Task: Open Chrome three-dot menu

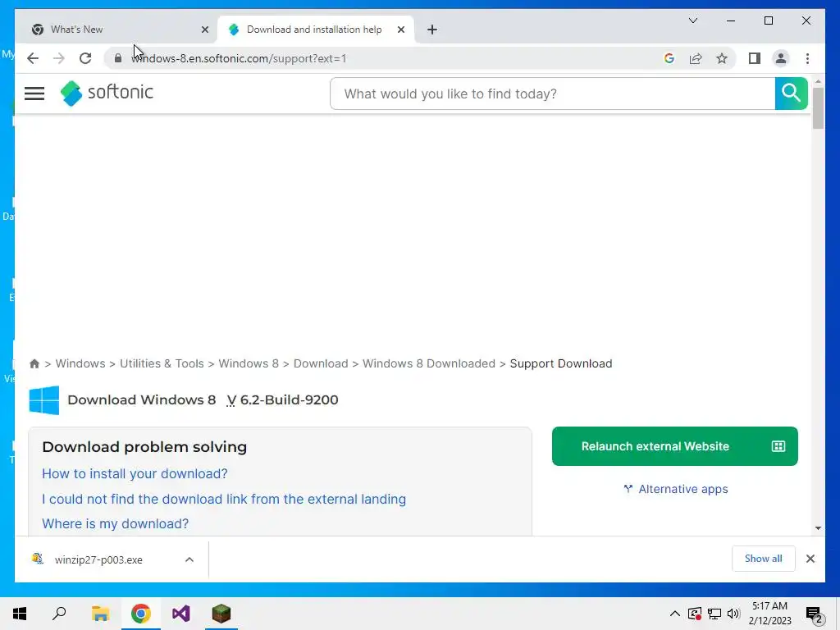Action: coord(807,58)
